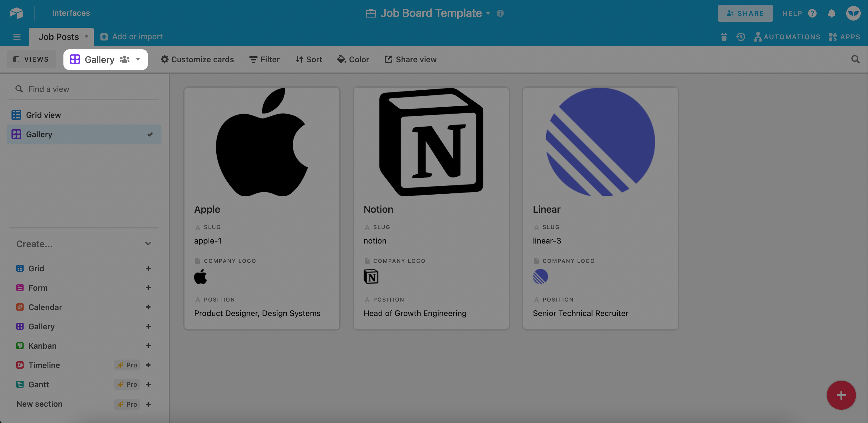
Task: Click Timeline Pro badge
Action: click(127, 365)
